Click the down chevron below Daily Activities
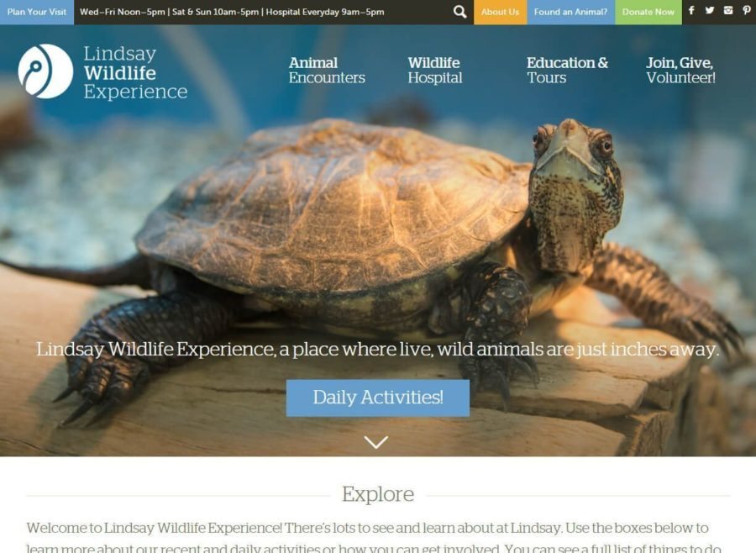756x553 pixels. click(x=376, y=442)
